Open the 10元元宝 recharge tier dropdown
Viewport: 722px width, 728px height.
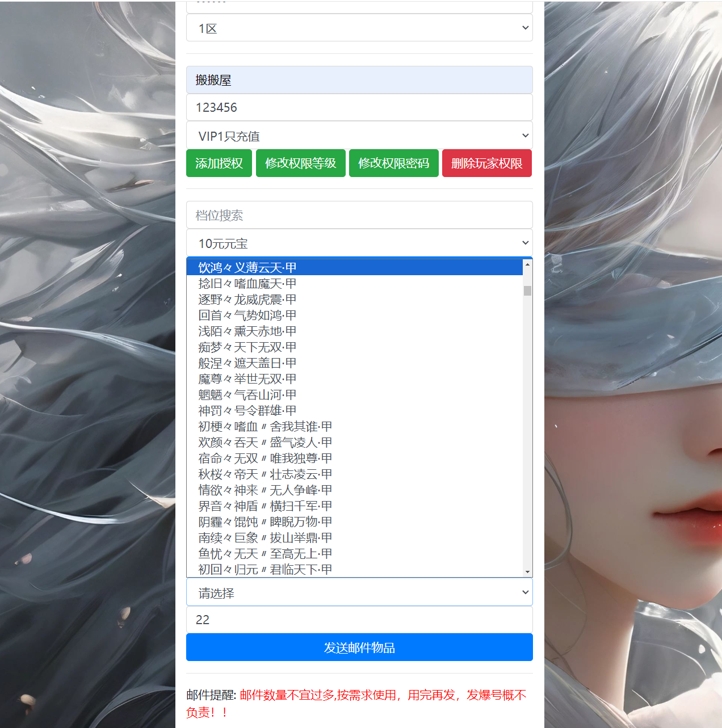[359, 243]
